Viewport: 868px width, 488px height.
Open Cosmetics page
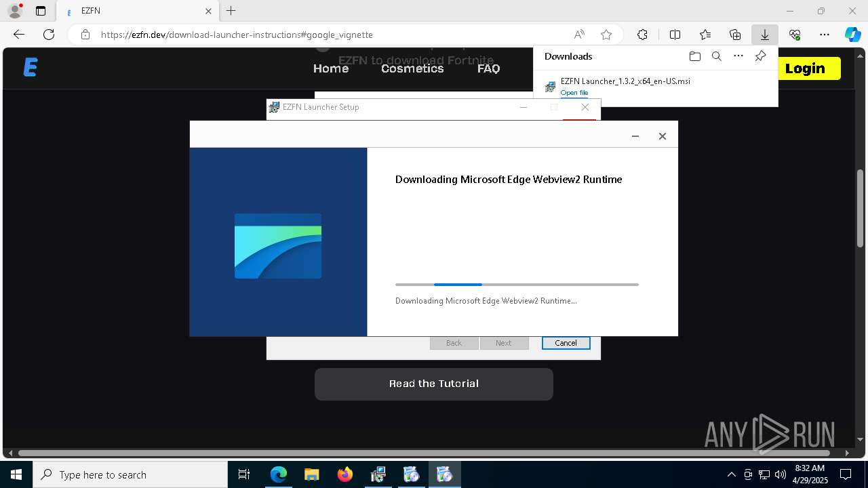(412, 68)
